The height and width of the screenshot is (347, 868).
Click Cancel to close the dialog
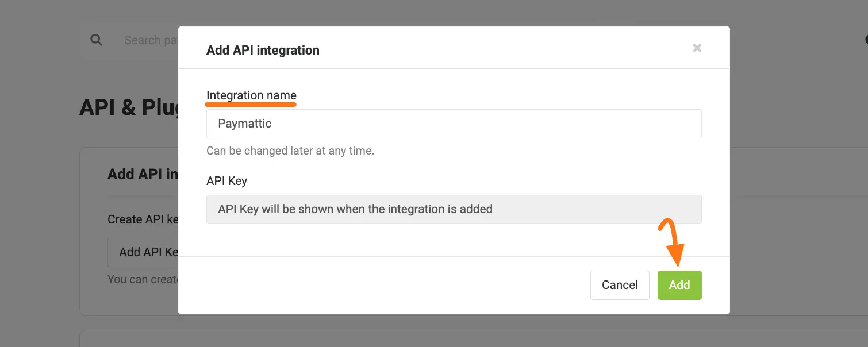620,284
